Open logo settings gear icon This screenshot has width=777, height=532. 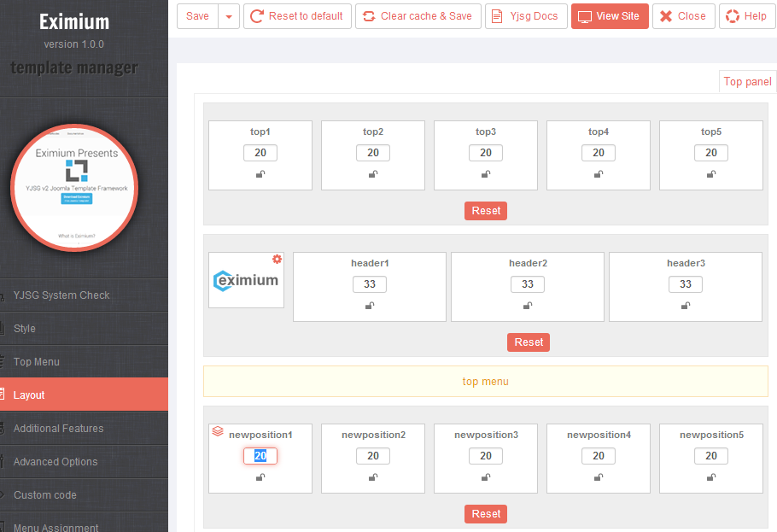pyautogui.click(x=277, y=259)
